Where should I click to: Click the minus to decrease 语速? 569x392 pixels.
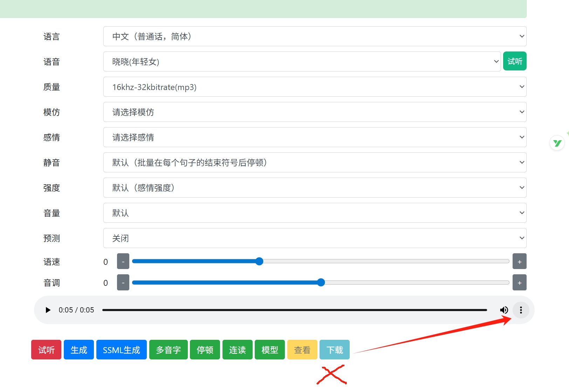pyautogui.click(x=123, y=261)
